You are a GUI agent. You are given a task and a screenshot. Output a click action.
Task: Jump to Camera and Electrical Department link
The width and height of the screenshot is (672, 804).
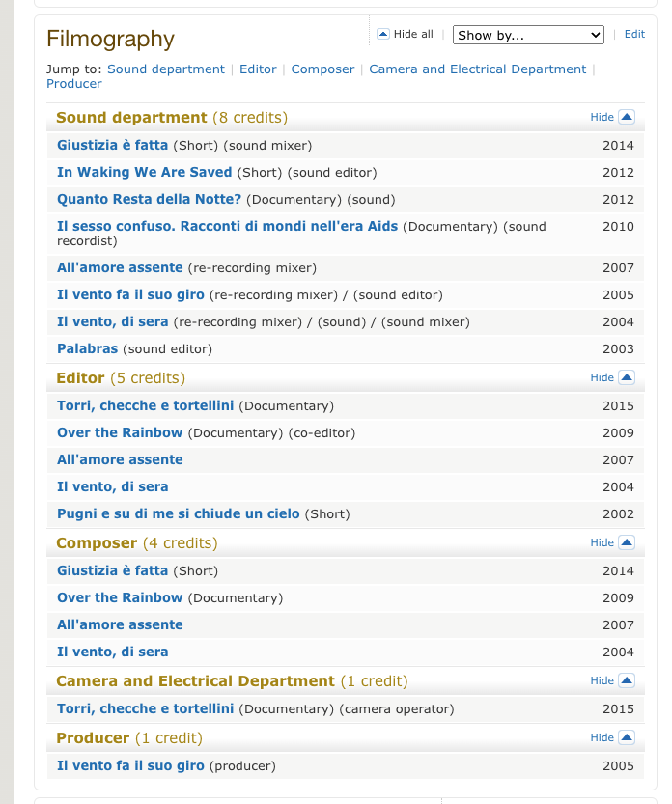[x=478, y=69]
